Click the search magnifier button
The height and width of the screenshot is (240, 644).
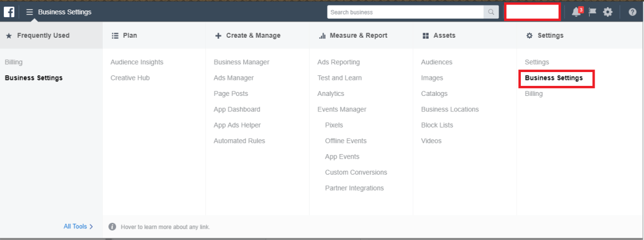coord(491,12)
